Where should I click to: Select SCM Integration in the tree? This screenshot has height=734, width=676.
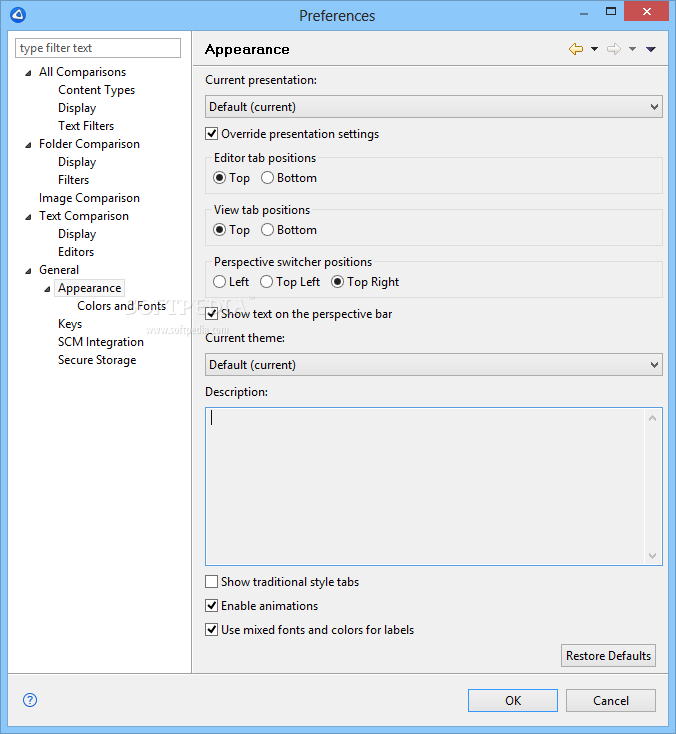[x=101, y=342]
